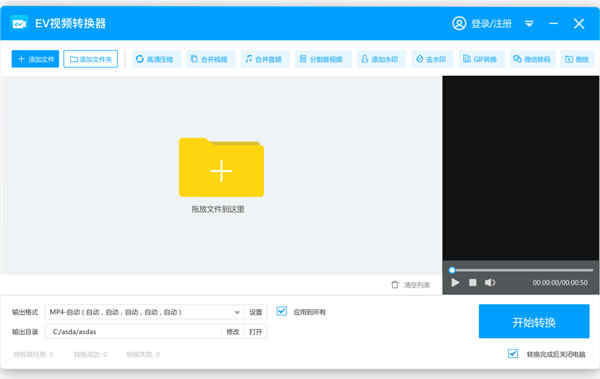This screenshot has height=379, width=600.
Task: Click 打开 to open output directory
Action: (256, 332)
